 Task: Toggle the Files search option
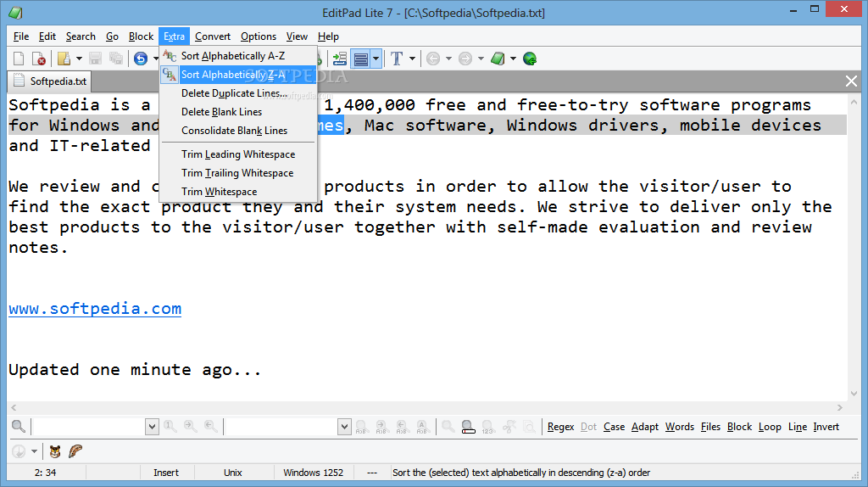710,427
